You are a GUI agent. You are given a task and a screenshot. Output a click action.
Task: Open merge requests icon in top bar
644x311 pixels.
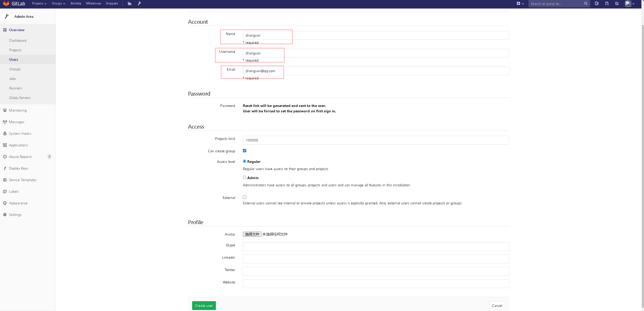607,3
